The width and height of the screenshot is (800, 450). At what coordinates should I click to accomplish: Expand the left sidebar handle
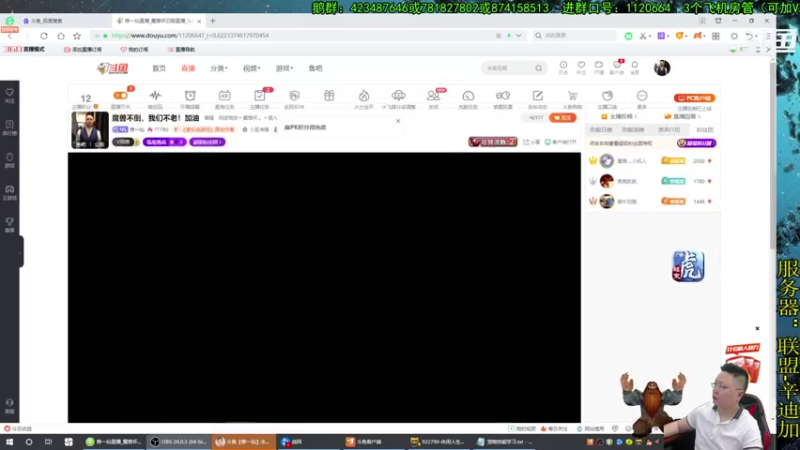click(20, 252)
